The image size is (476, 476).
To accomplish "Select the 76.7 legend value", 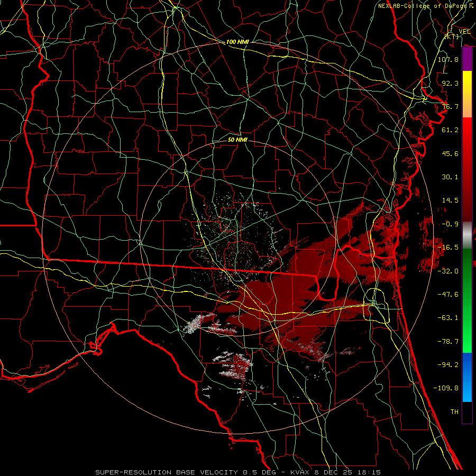I will coord(450,106).
